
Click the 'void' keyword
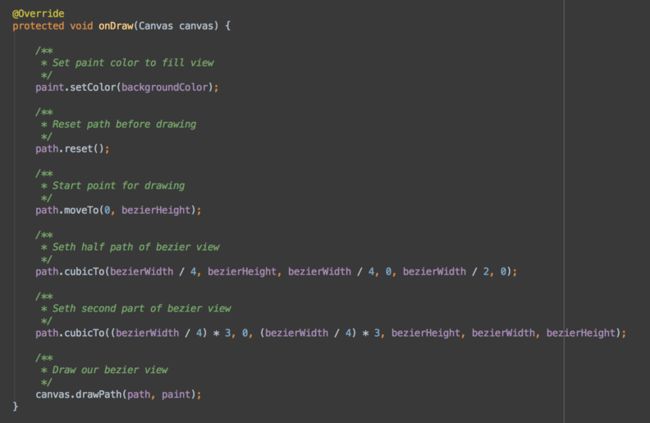click(81, 26)
